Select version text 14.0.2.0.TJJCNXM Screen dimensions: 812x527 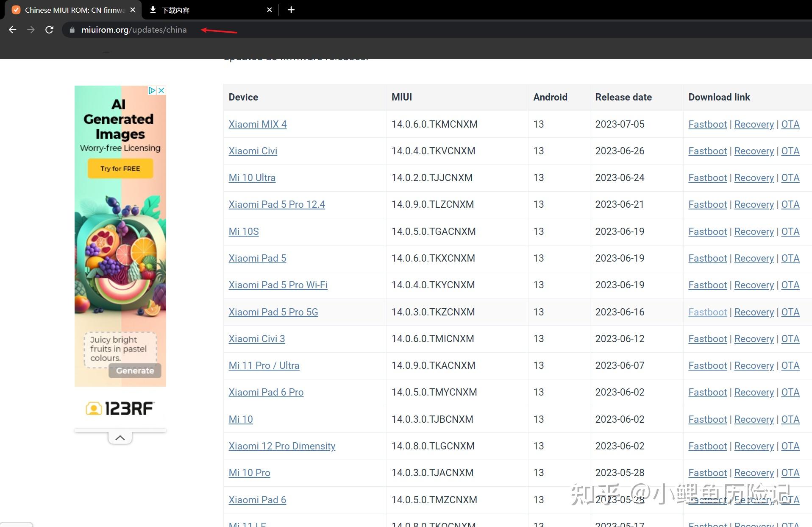[432, 178]
